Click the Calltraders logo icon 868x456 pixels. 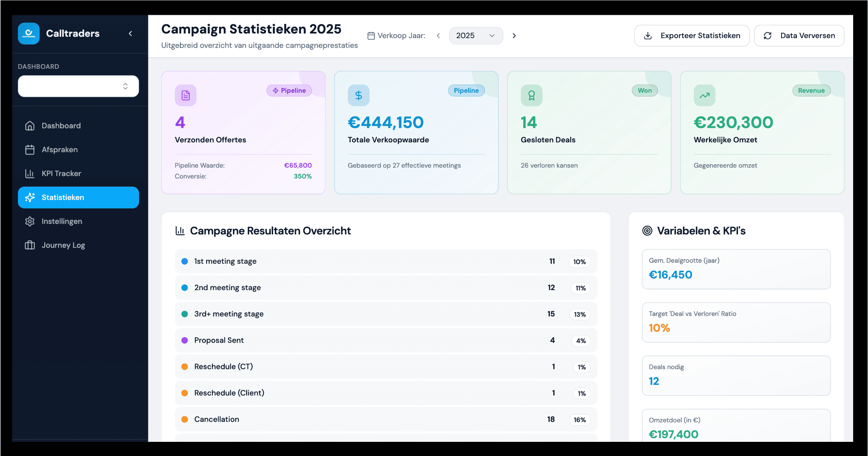pyautogui.click(x=29, y=33)
